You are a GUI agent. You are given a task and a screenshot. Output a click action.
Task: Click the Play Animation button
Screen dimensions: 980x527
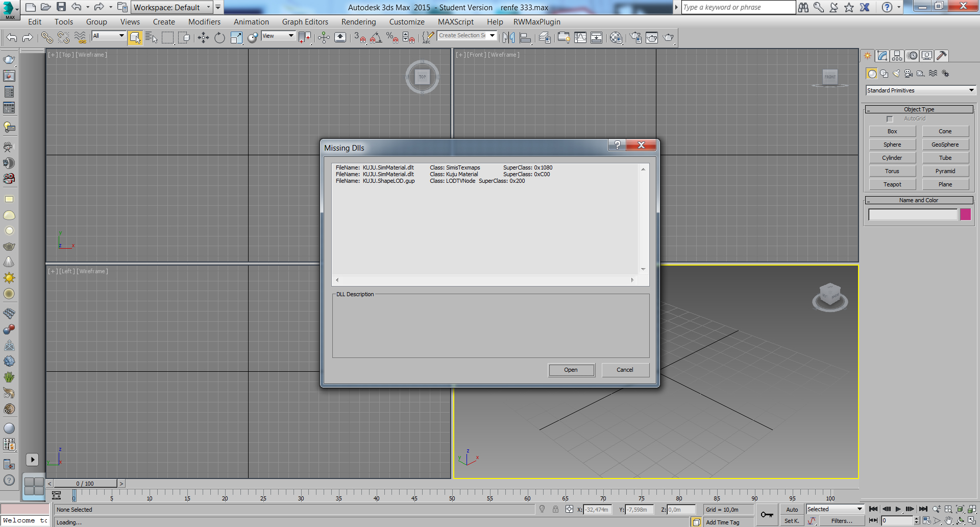898,509
